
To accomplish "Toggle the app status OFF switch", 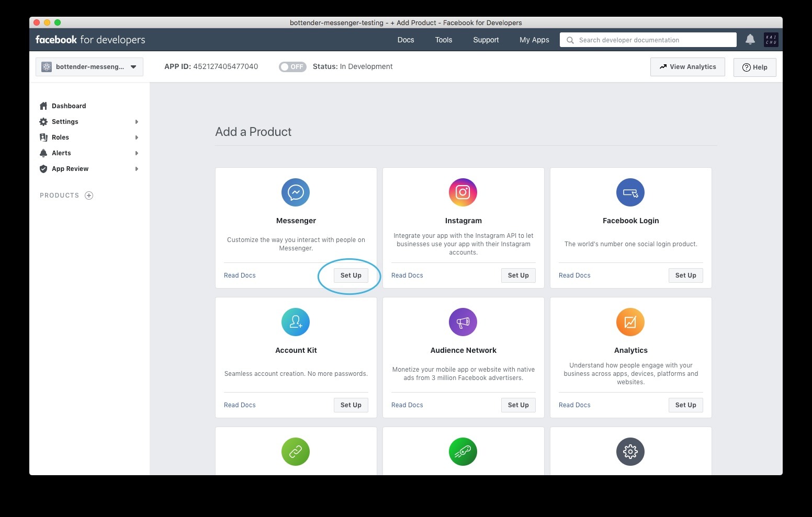I will pos(292,67).
